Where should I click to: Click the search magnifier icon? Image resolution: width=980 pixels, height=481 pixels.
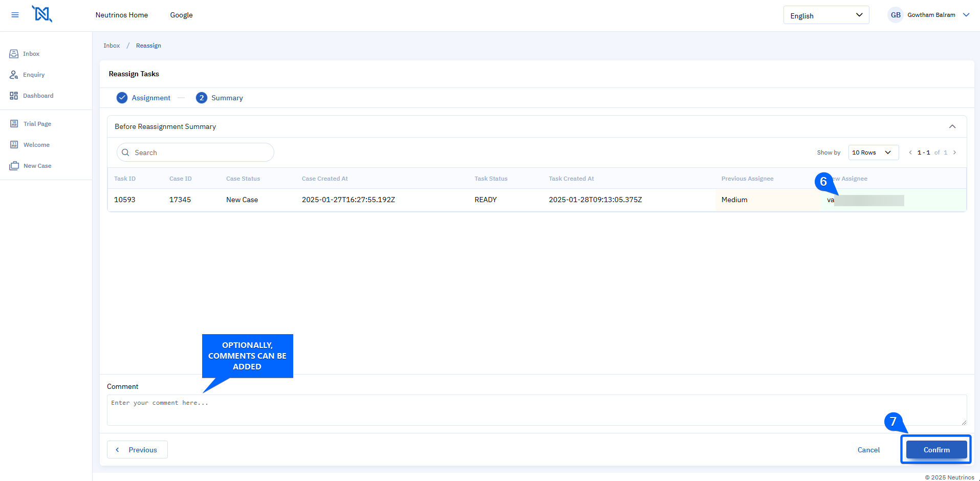[x=125, y=152]
